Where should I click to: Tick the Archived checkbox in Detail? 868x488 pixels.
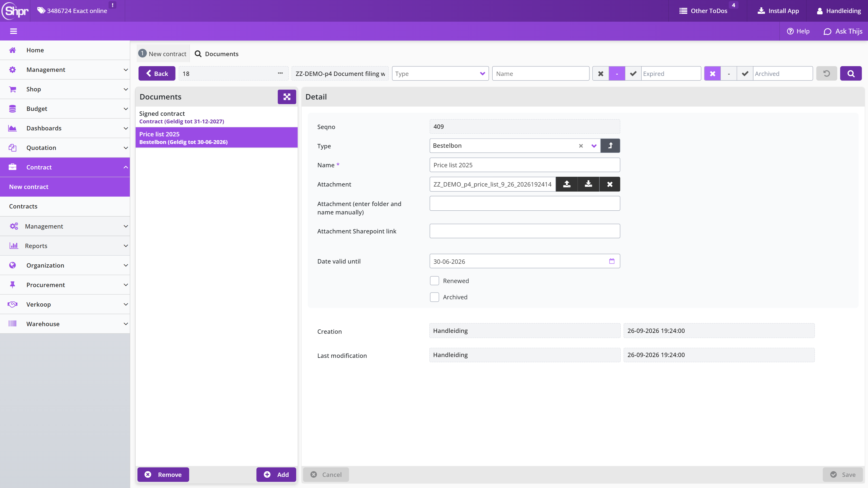[434, 297]
